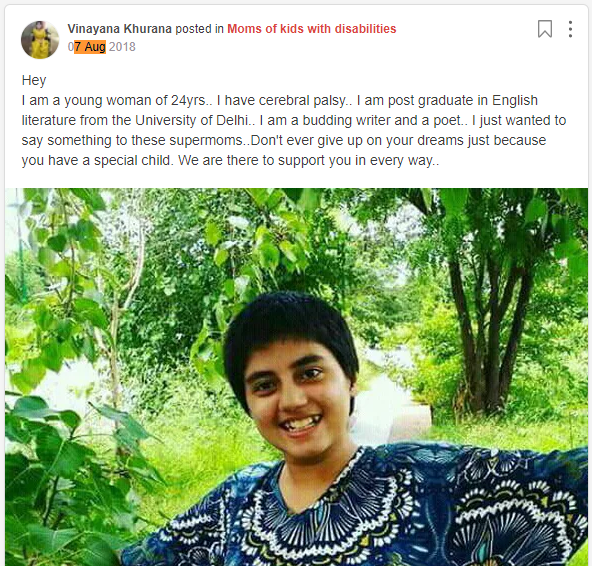Bookmark this post with the ribbon icon
The height and width of the screenshot is (566, 592).
(x=544, y=29)
